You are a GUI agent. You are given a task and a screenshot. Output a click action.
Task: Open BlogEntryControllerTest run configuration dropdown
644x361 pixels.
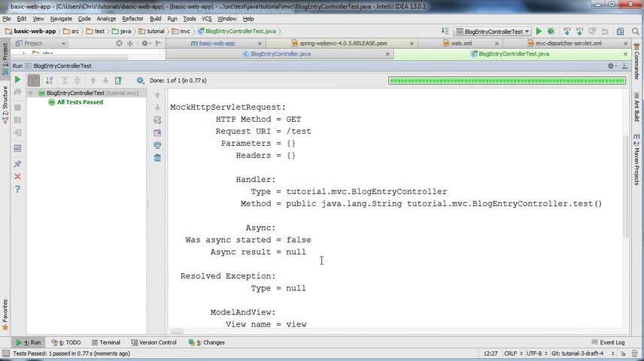pos(493,32)
